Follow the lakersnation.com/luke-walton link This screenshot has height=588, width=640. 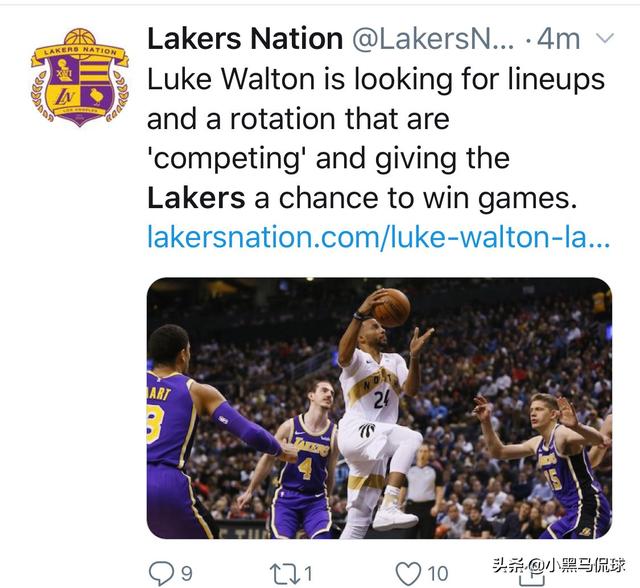tap(378, 237)
